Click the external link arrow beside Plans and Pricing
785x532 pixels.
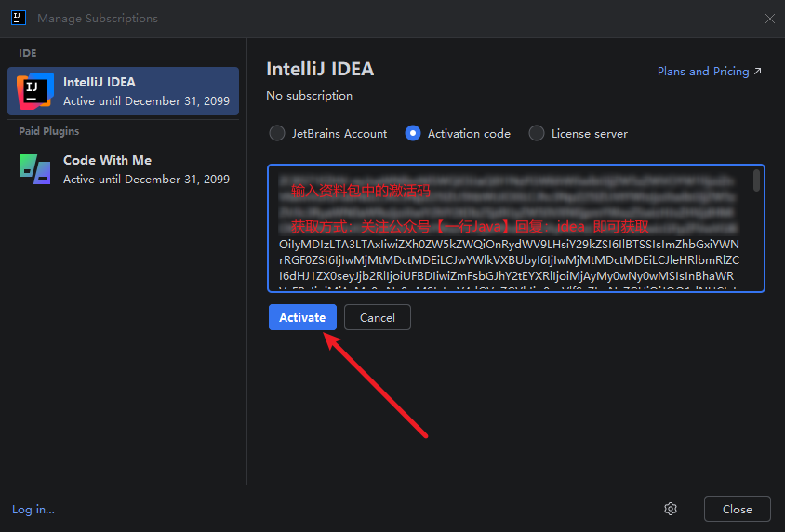point(757,72)
